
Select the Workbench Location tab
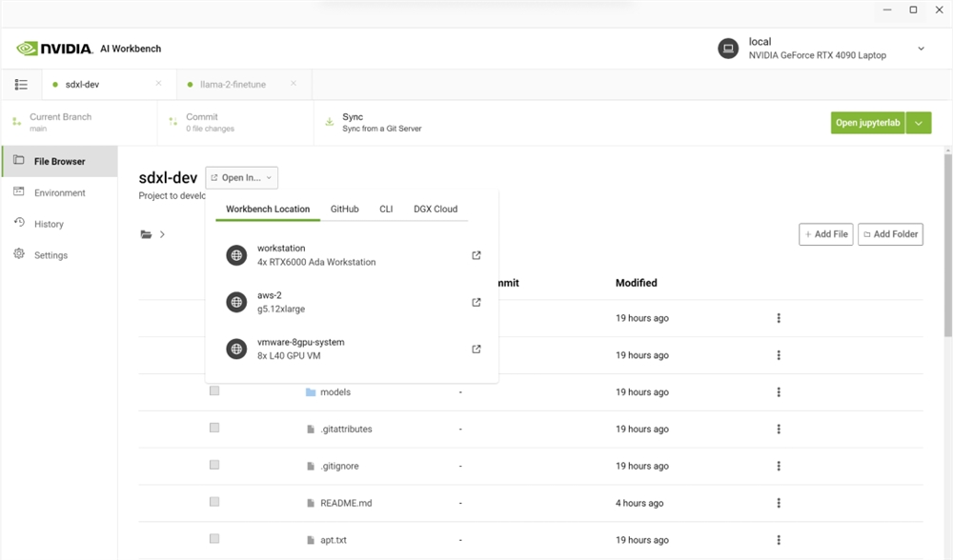(268, 209)
